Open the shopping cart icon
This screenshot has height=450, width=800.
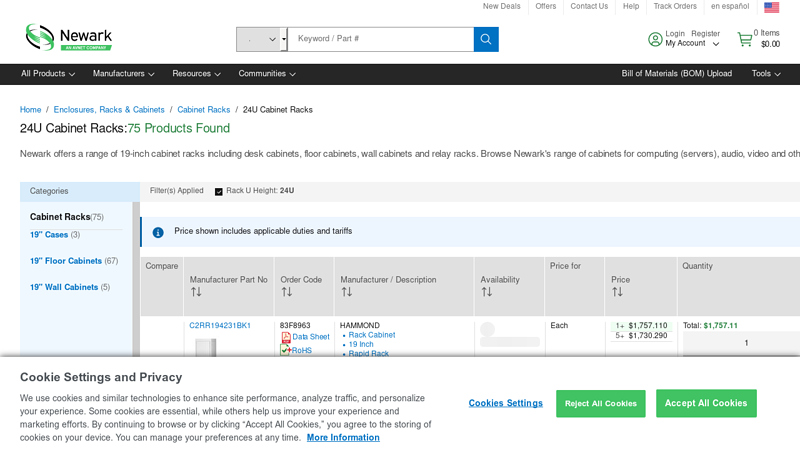coord(744,39)
